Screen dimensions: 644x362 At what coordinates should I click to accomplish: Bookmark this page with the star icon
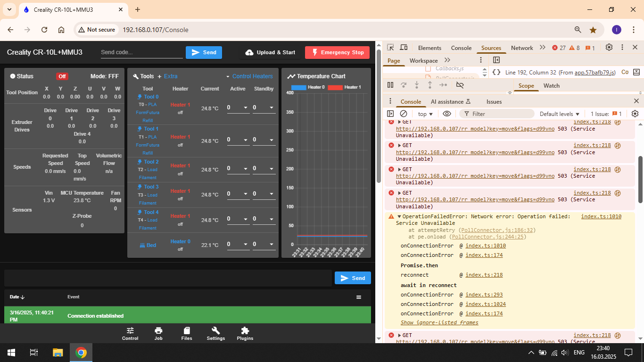coord(593,30)
